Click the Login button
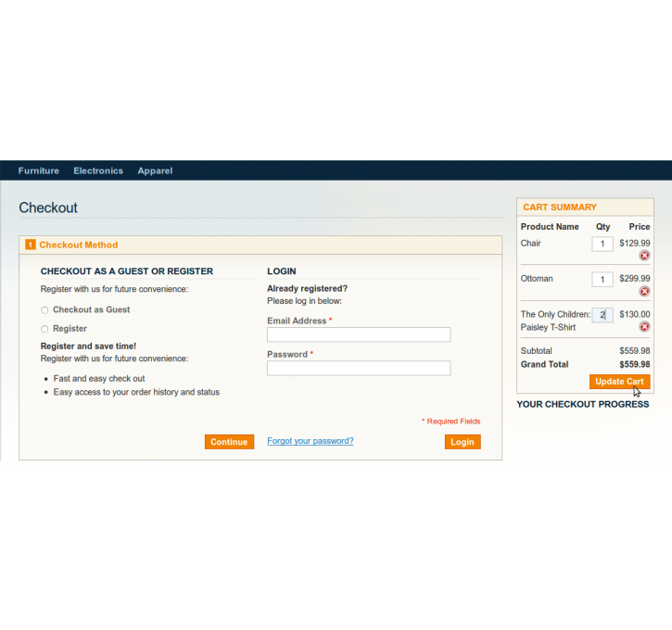 pos(463,442)
